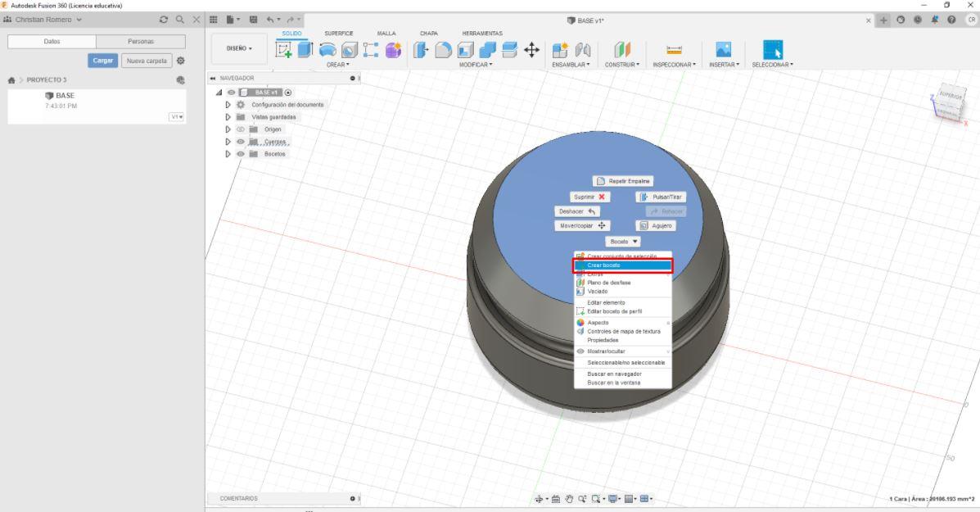Choose Crear boceto from context menu
This screenshot has height=512, width=980.
[x=622, y=265]
